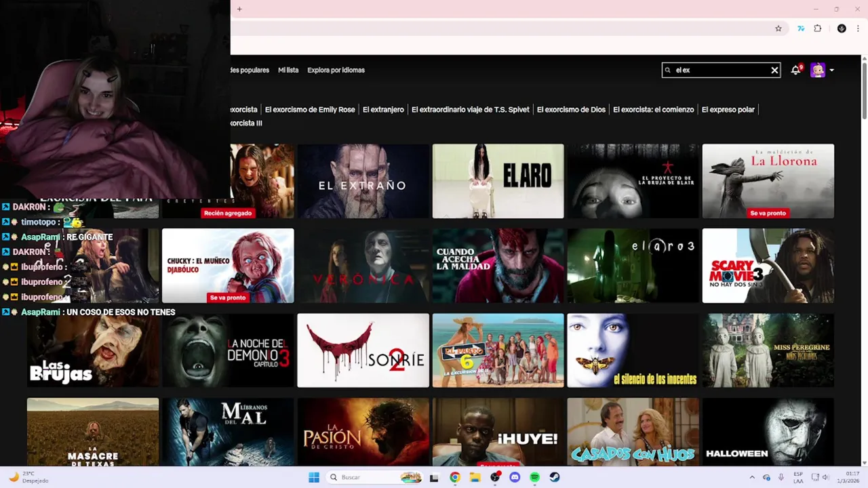
Task: Open the Netflix profile avatar
Action: [818, 70]
